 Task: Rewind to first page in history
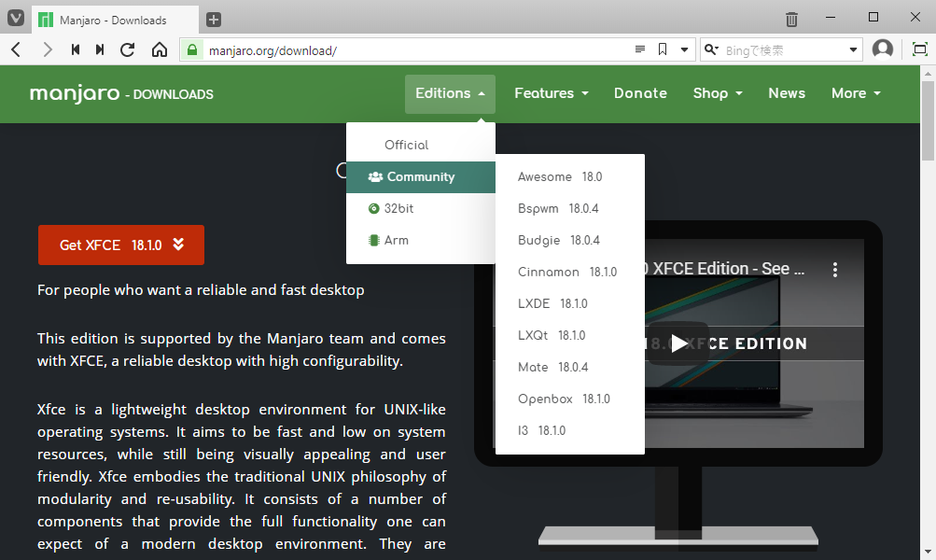tap(76, 49)
